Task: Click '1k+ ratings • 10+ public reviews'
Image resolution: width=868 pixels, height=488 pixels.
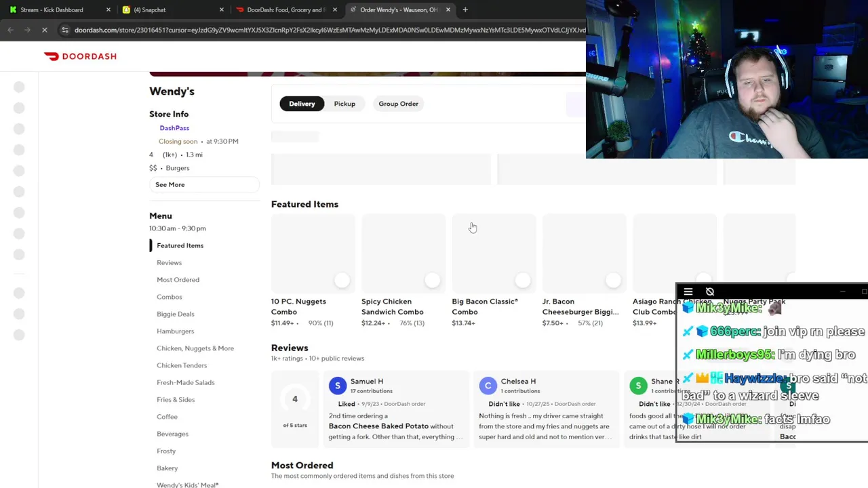Action: click(x=317, y=359)
